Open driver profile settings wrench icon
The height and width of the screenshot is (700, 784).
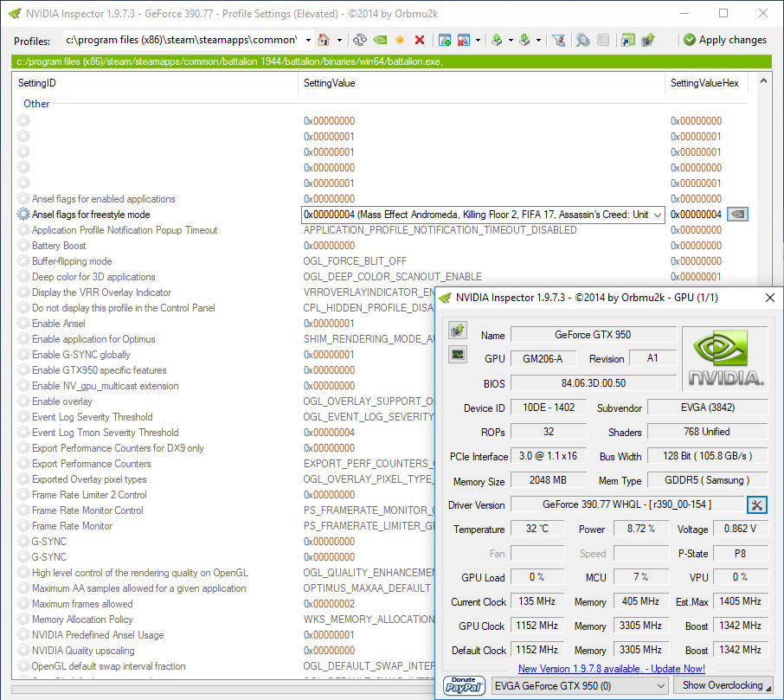pyautogui.click(x=757, y=505)
